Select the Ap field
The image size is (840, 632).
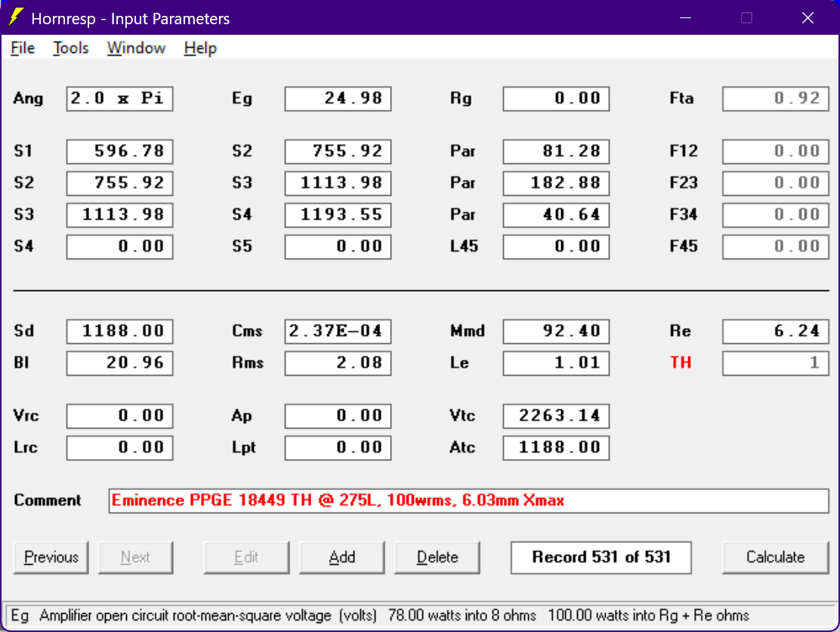pyautogui.click(x=338, y=416)
